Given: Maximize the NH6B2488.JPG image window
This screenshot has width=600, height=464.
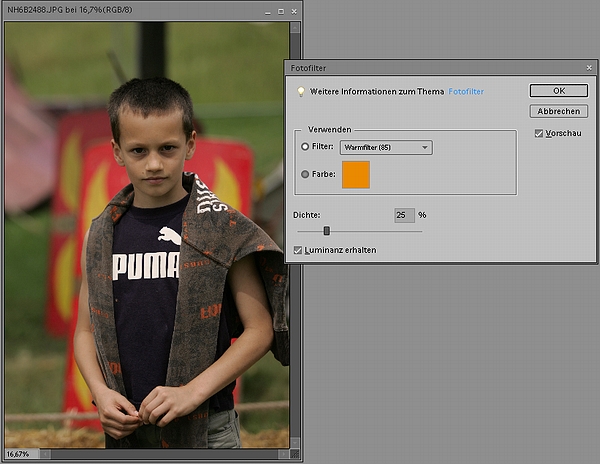Looking at the screenshot, I should pyautogui.click(x=281, y=11).
